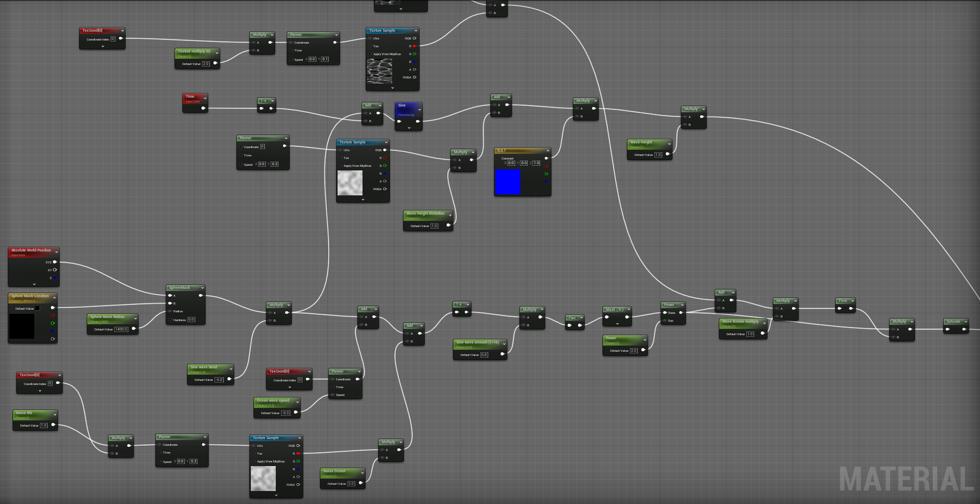Edit Wave Height default value 1.0
This screenshot has width=980, height=504.
[658, 154]
